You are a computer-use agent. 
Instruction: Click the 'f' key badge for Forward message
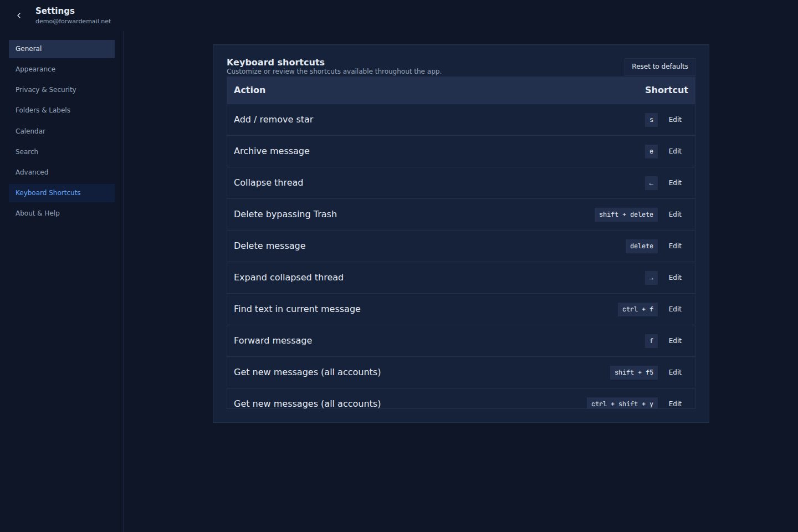point(651,341)
